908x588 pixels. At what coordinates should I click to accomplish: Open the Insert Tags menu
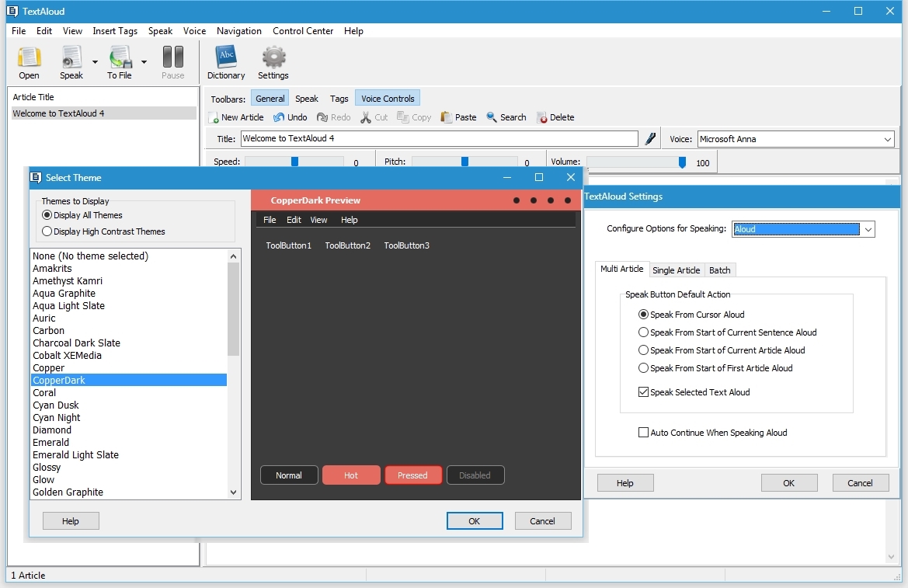click(115, 31)
